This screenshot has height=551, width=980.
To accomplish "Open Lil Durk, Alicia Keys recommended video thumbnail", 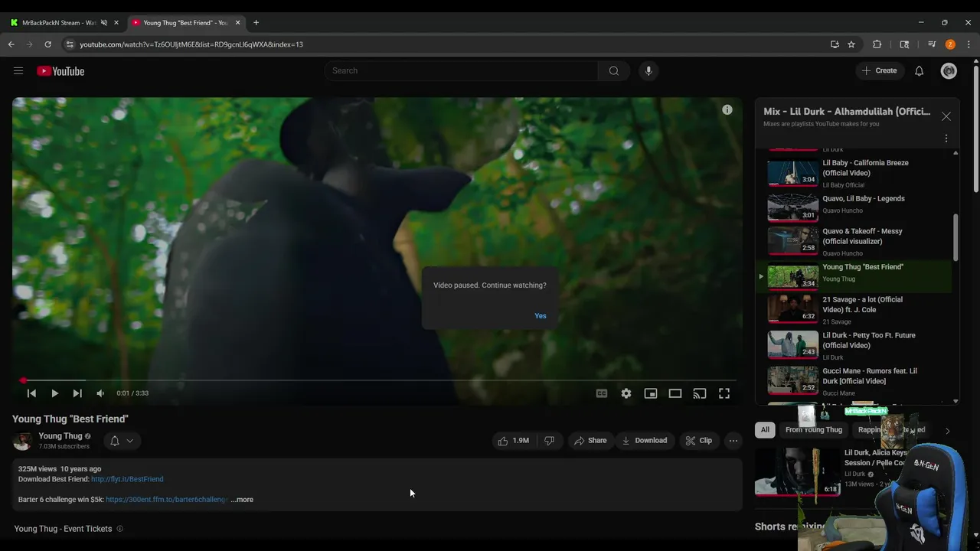I will click(796, 471).
